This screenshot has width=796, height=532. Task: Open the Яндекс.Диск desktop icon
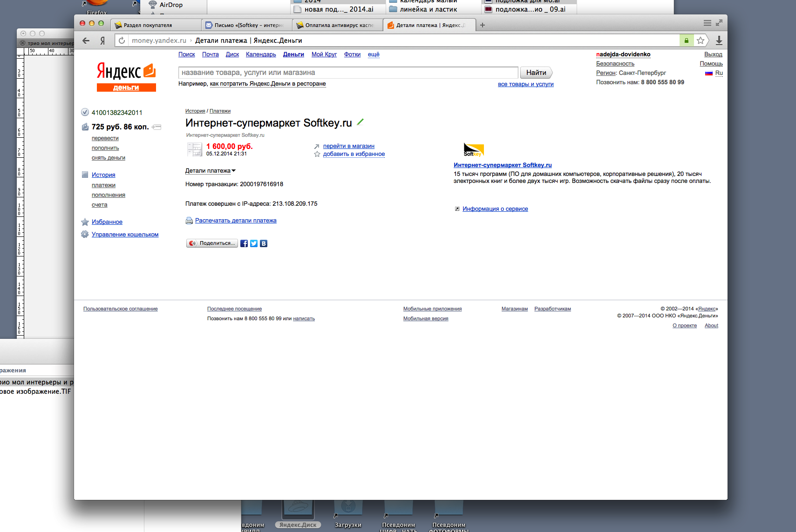298,514
